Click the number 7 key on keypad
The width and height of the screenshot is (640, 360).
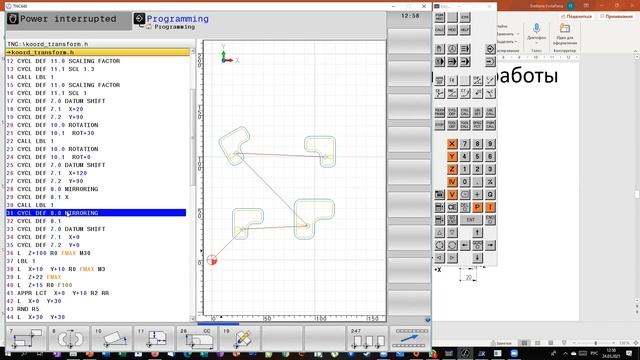(x=464, y=144)
